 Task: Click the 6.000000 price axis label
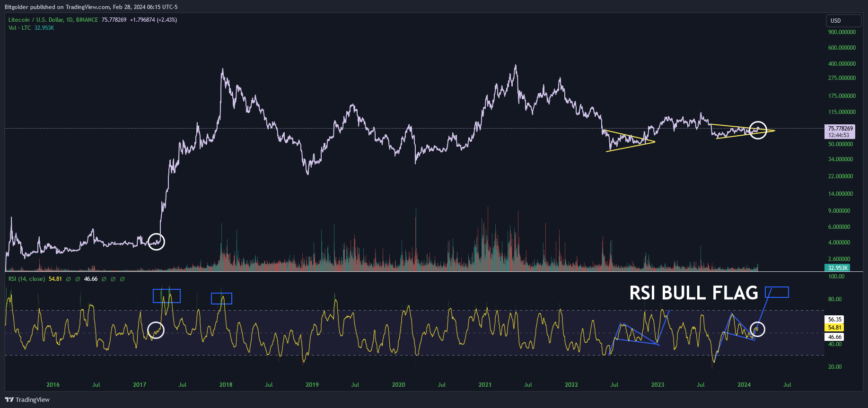tap(839, 227)
